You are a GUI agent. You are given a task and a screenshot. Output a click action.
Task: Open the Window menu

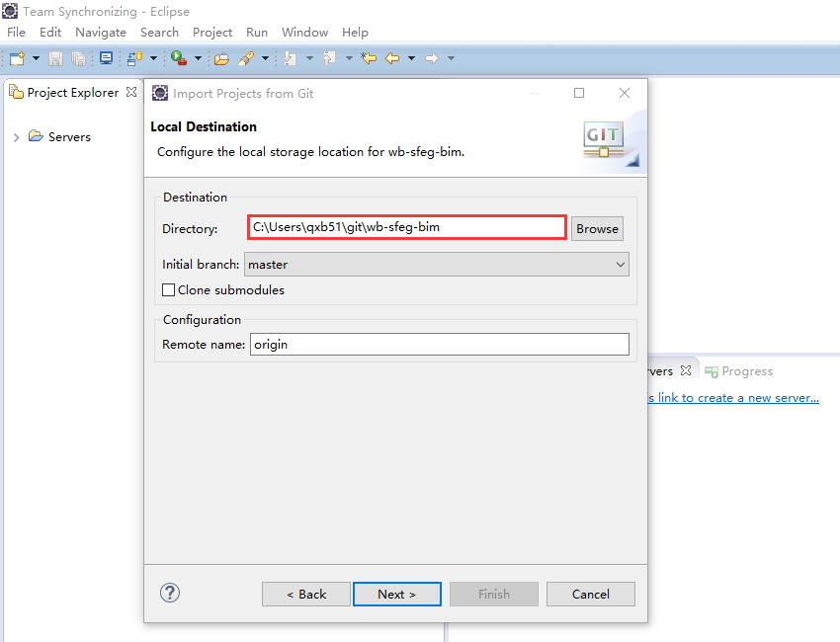pos(304,33)
